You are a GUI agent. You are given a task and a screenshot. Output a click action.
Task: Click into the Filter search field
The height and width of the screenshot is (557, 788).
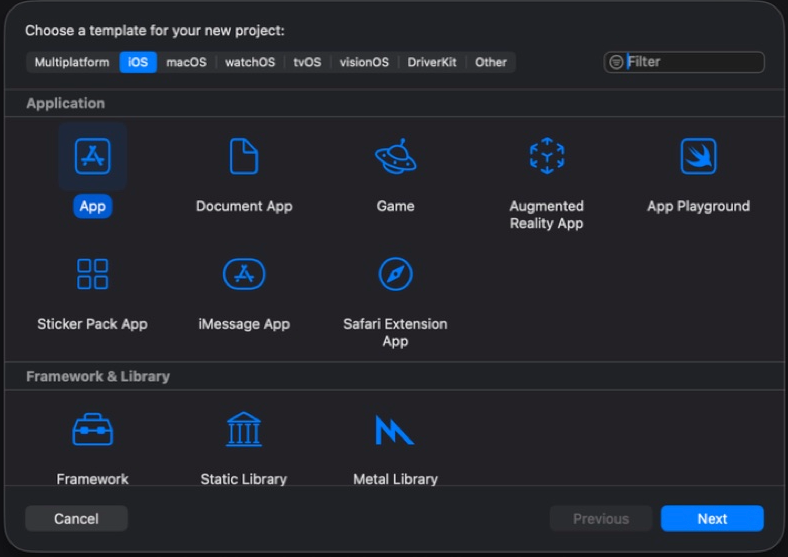pos(684,62)
